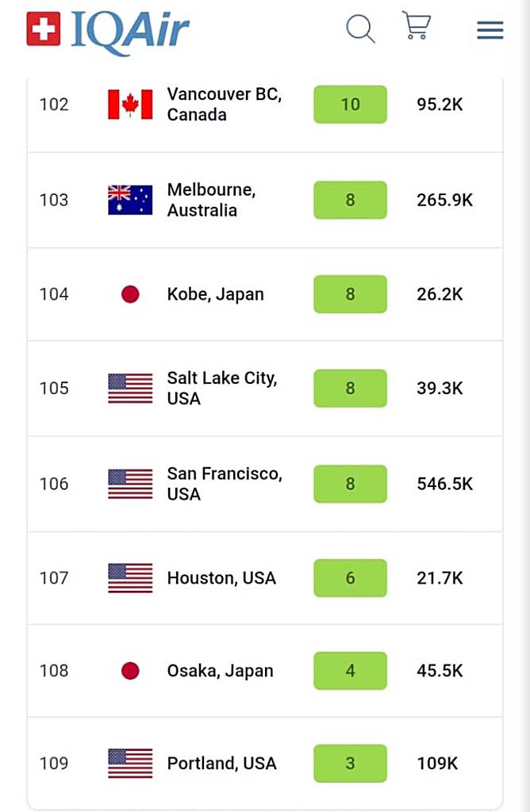Click Vancouver's green AQI badge showing 10
The width and height of the screenshot is (530, 812).
[x=350, y=105]
